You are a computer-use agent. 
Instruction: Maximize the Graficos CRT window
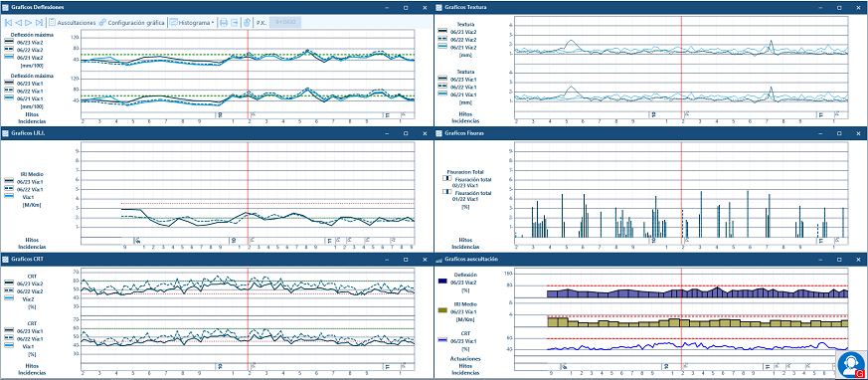coord(406,260)
